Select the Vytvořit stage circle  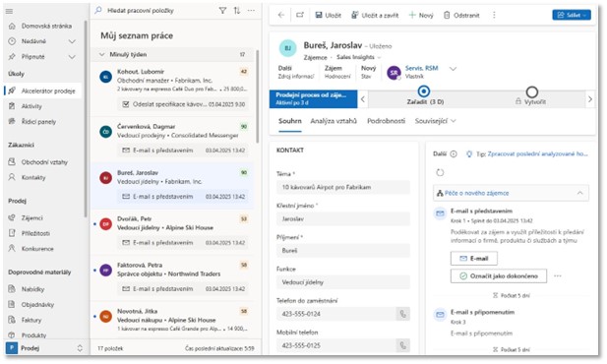pos(532,91)
